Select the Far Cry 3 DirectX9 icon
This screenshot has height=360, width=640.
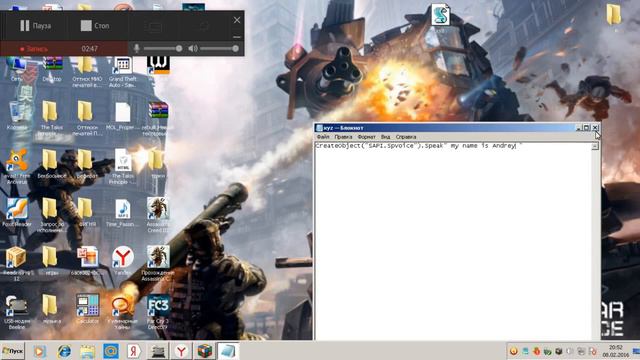click(x=158, y=312)
